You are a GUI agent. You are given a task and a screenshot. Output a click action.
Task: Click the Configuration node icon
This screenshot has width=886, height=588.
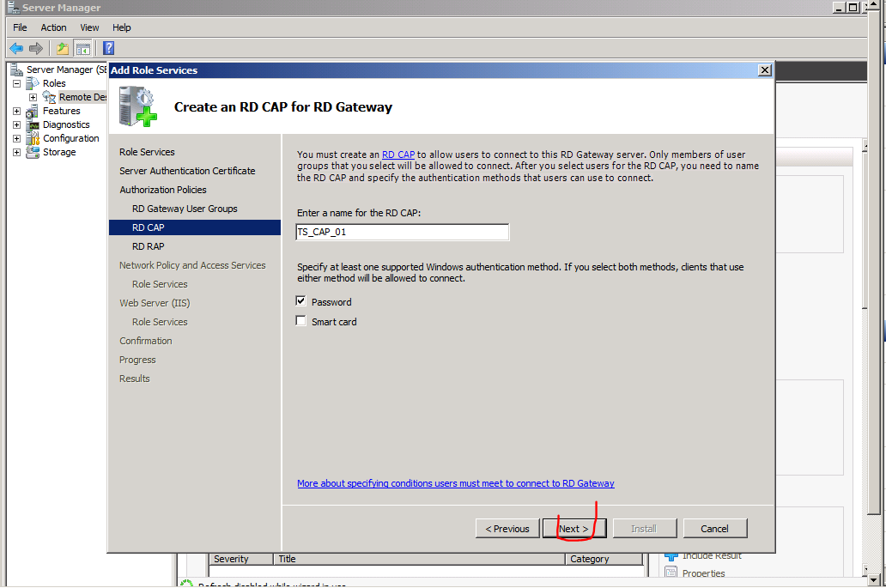33,138
